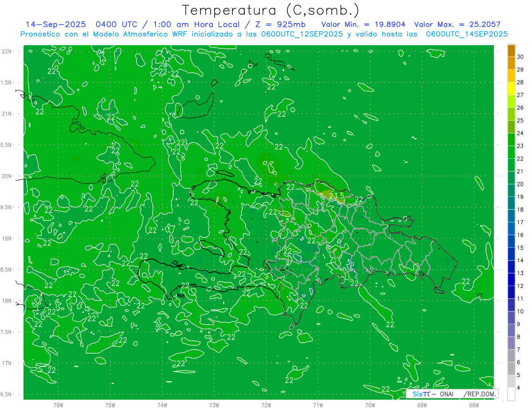Screen dimensions: 532x411
Task: Click the 72W longitude axis label
Action: click(266, 405)
